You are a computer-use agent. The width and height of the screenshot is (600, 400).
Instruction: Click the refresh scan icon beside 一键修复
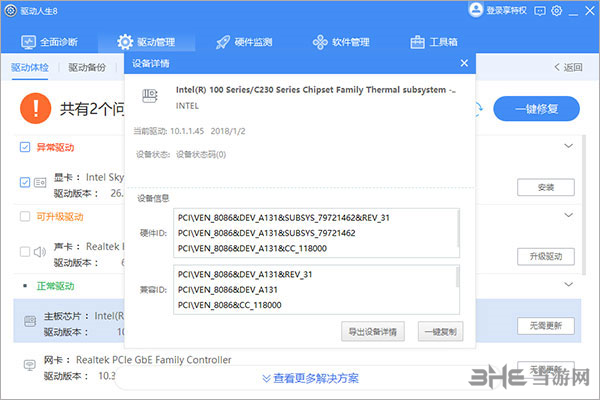pyautogui.click(x=479, y=109)
